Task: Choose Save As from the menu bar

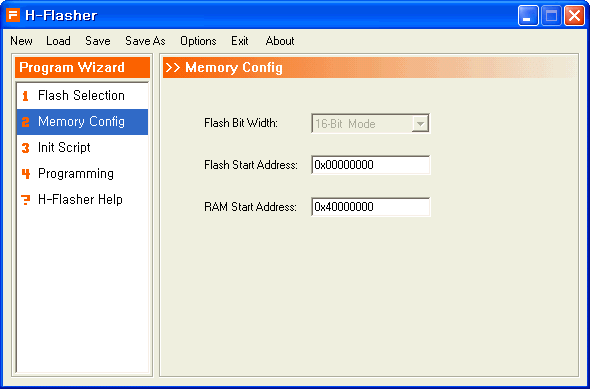Action: [145, 41]
